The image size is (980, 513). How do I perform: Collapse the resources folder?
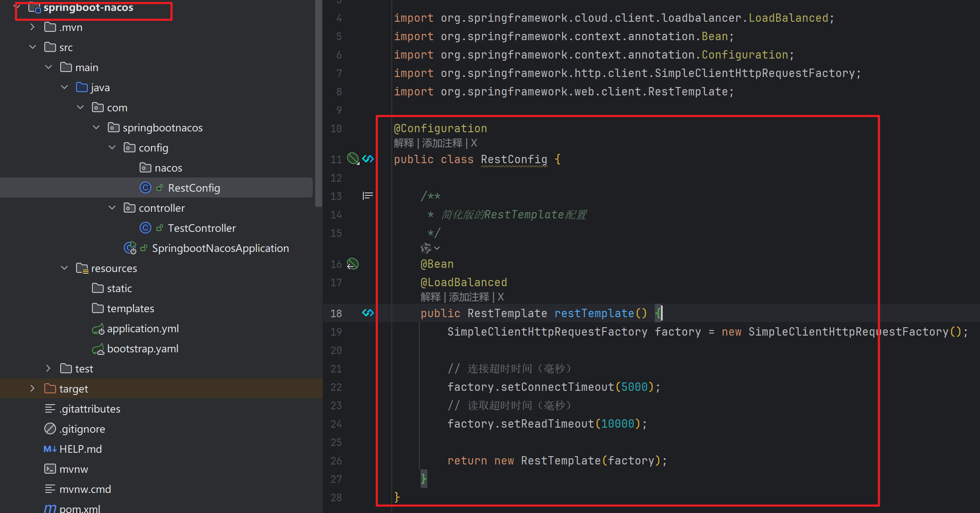coord(64,268)
